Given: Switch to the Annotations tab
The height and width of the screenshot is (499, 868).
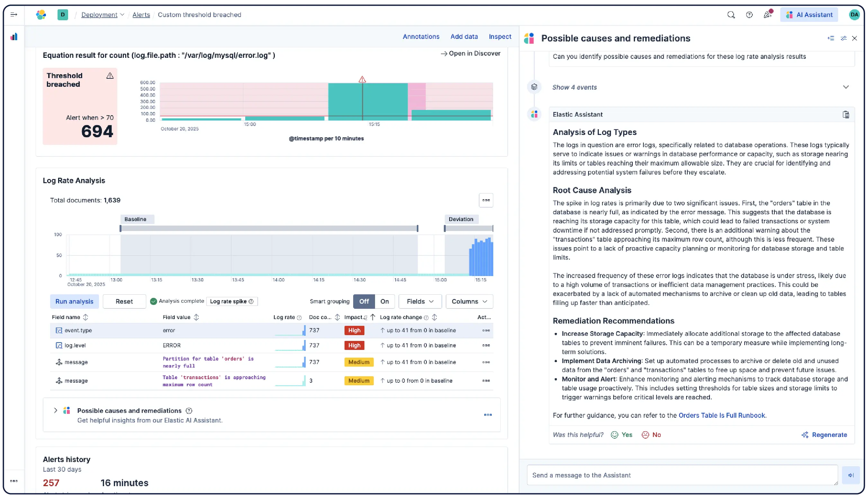Looking at the screenshot, I should (x=421, y=36).
